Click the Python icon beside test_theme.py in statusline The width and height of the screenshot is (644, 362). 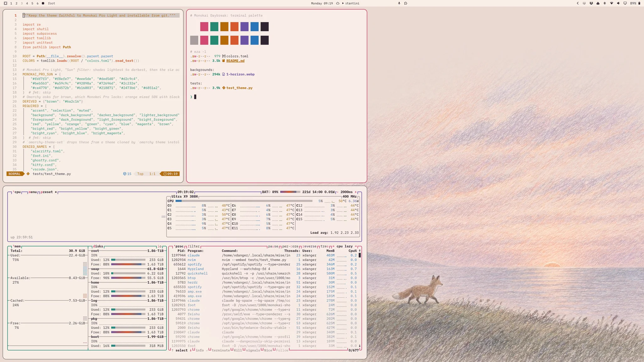28,174
